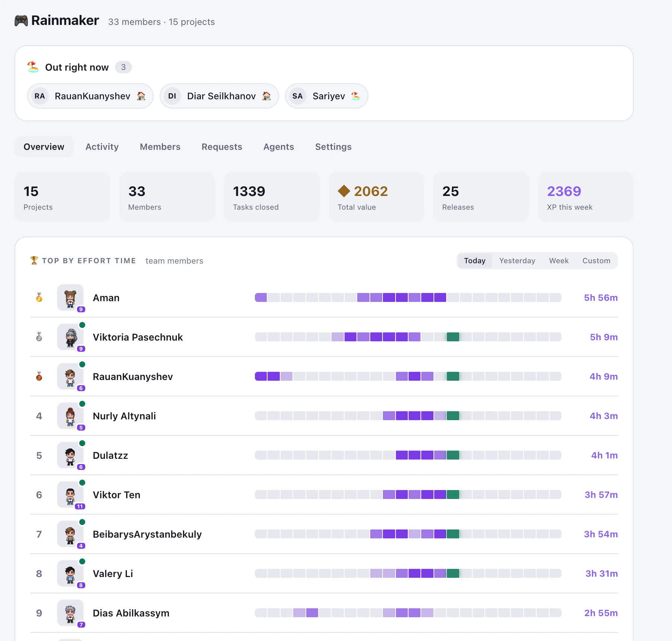This screenshot has width=672, height=641.
Task: Select the Overview tab
Action: [44, 147]
